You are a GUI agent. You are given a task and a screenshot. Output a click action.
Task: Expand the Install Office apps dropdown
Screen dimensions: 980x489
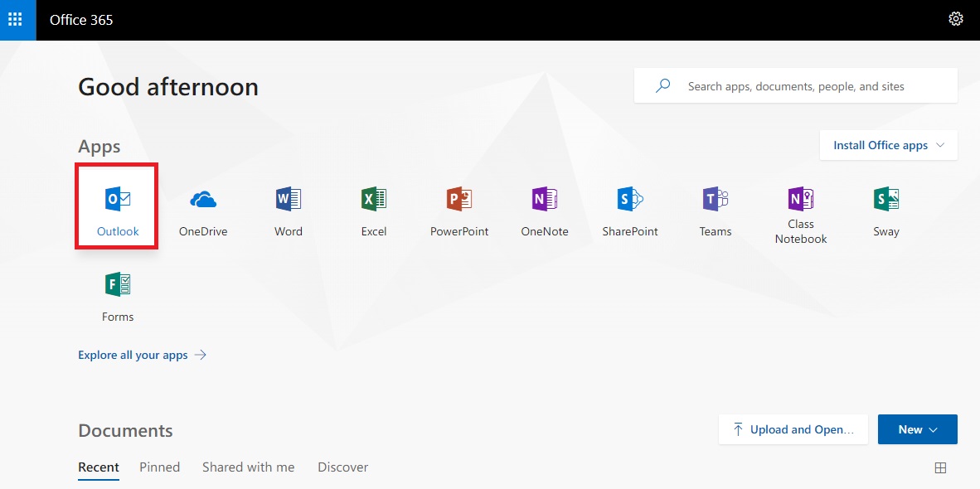(889, 146)
